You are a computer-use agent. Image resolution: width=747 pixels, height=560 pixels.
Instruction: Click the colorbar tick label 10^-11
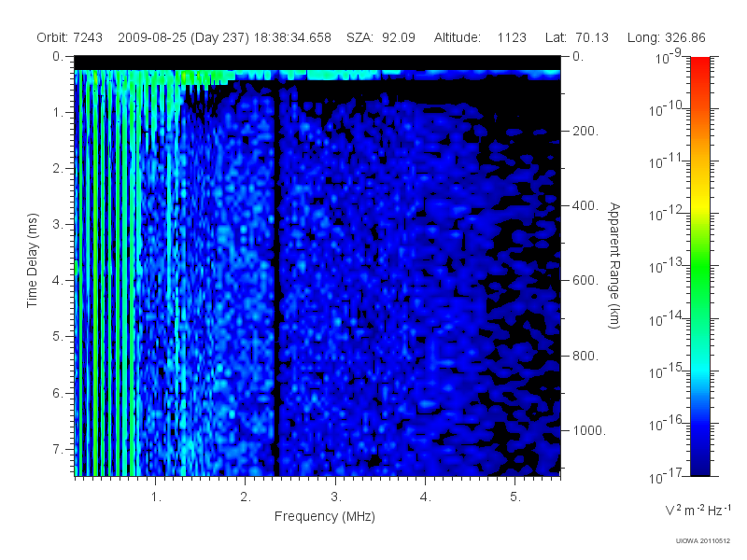pos(667,161)
